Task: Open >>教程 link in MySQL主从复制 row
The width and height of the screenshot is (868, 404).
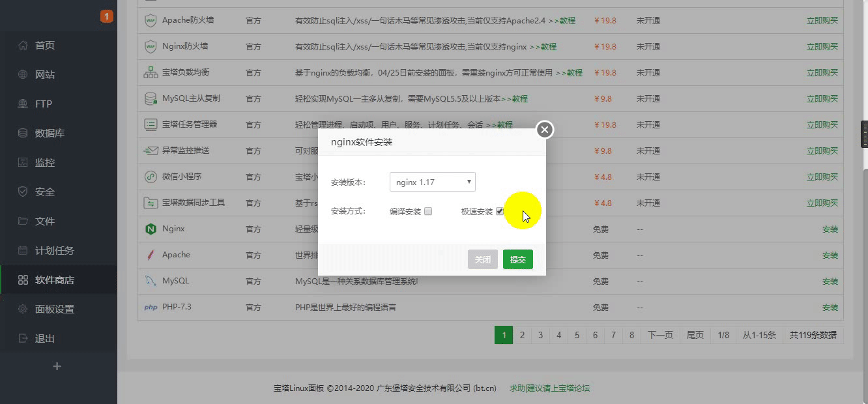Action: (x=514, y=98)
